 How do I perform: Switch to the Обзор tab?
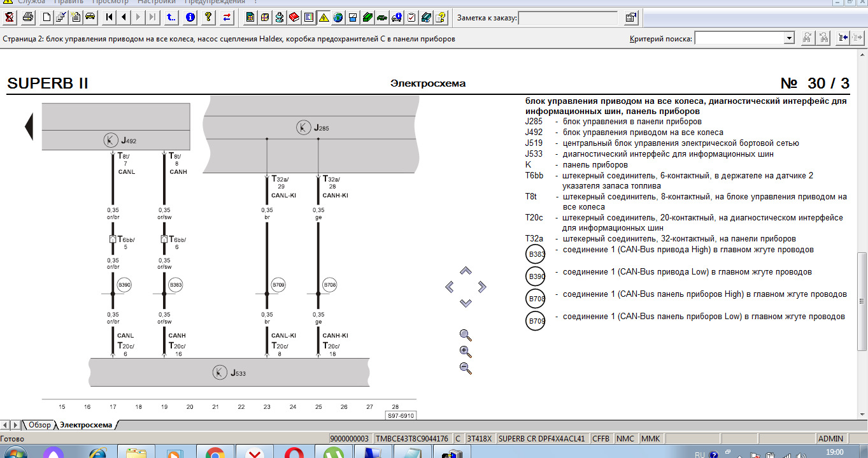click(39, 425)
